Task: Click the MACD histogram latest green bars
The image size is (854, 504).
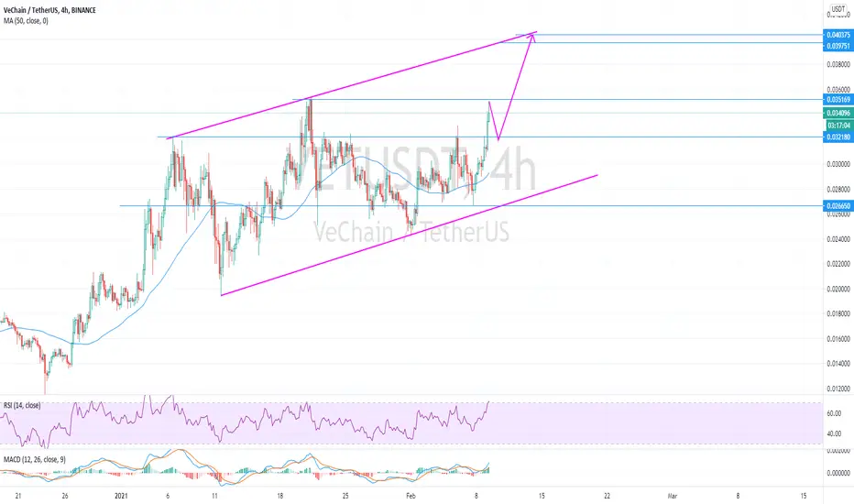Action: 486,468
